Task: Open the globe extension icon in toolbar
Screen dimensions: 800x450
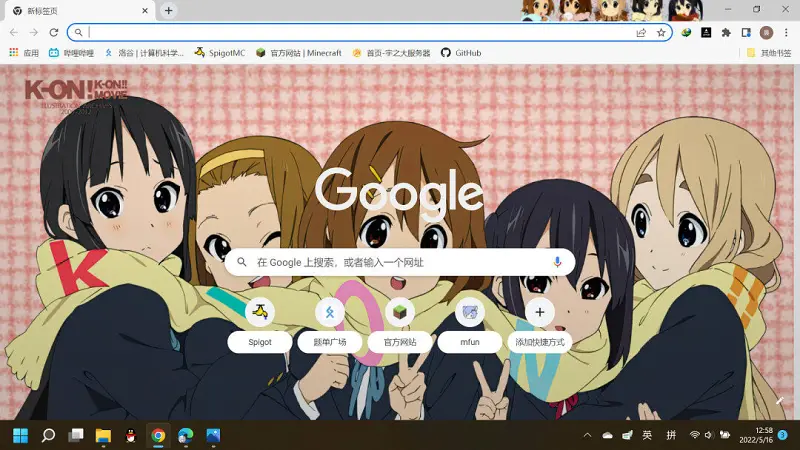Action: click(686, 33)
